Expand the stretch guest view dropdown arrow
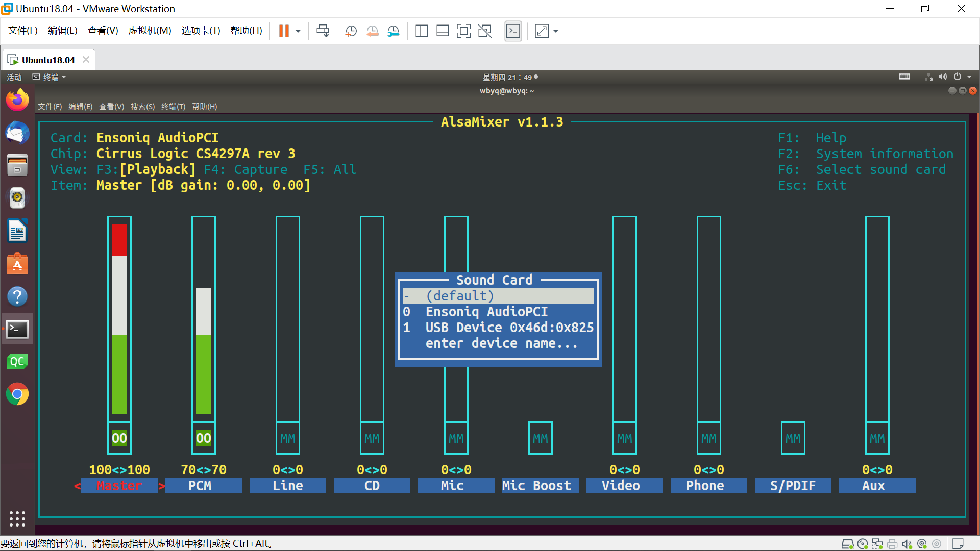The width and height of the screenshot is (980, 551). click(x=556, y=31)
